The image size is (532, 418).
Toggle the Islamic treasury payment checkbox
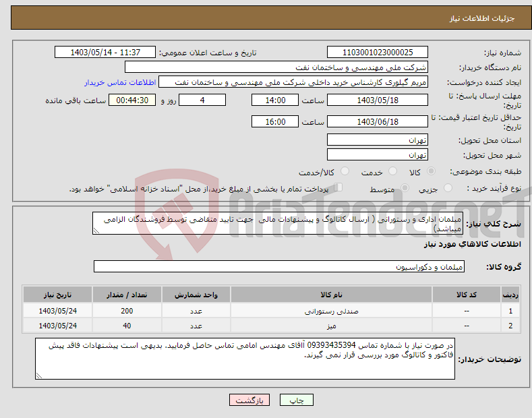point(338,187)
